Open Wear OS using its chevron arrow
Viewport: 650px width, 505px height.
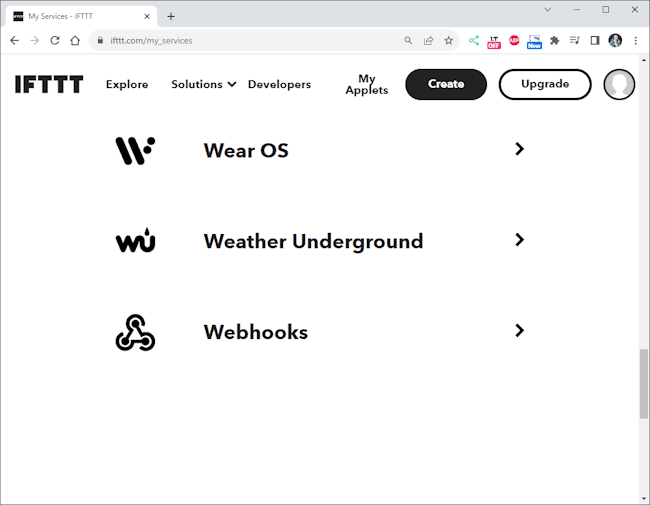519,149
